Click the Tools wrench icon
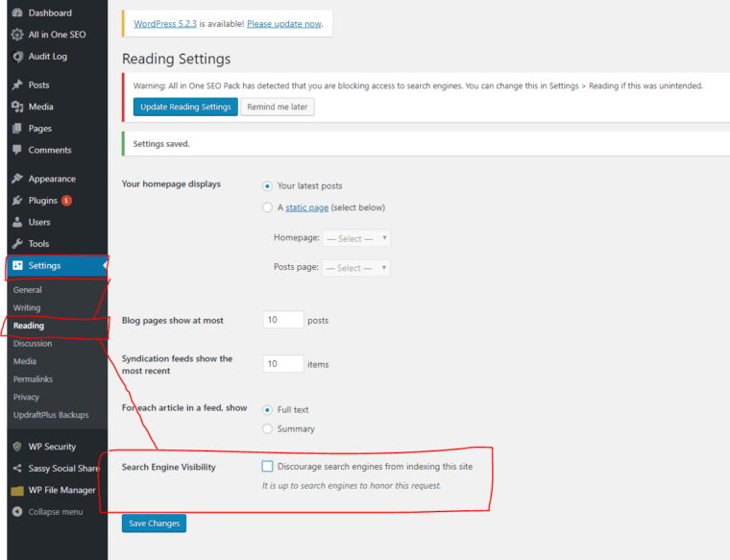Viewport: 730px width, 560px height. click(x=17, y=244)
